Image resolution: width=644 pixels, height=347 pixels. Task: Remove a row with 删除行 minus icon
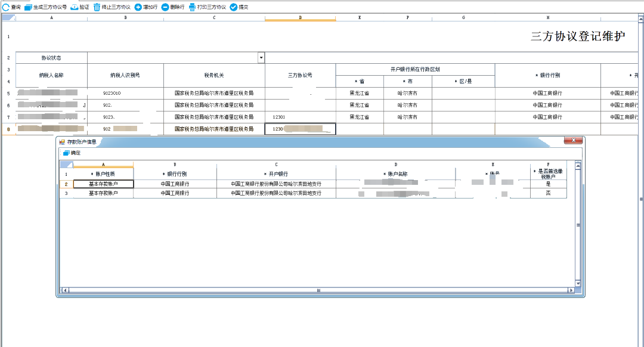click(165, 7)
